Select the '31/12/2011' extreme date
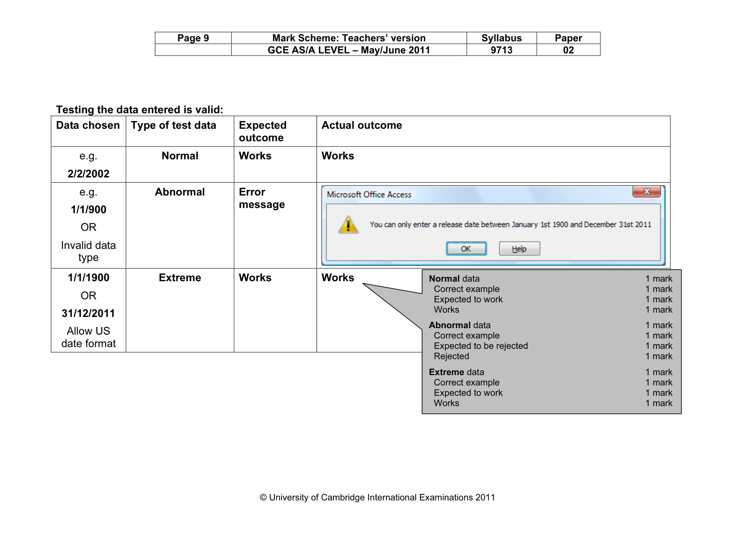 pyautogui.click(x=88, y=313)
